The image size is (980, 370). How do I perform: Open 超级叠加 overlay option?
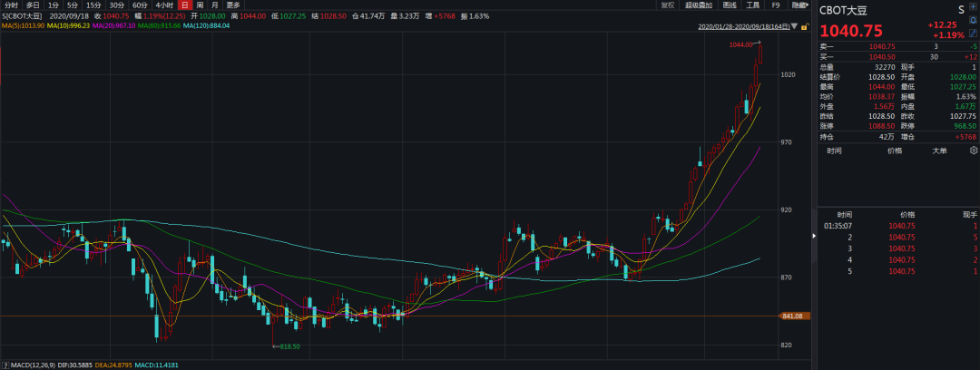point(698,5)
